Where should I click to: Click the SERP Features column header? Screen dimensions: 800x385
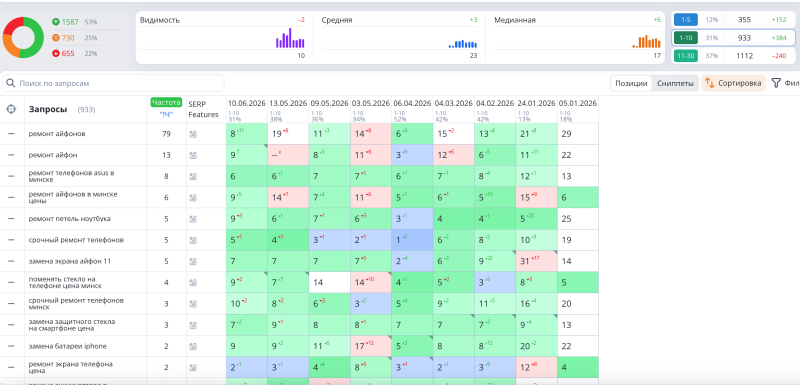pyautogui.click(x=204, y=109)
